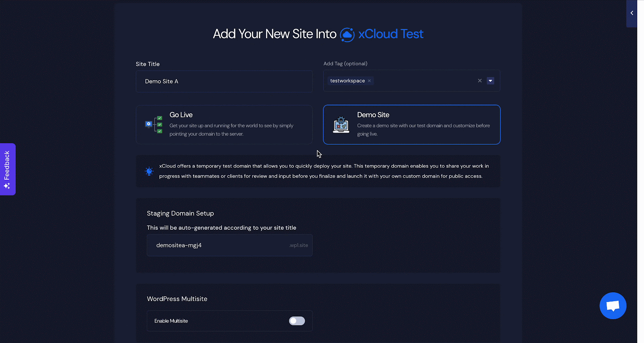Image resolution: width=644 pixels, height=343 pixels.
Task: Open the Add Tag dropdown arrow
Action: pos(490,81)
